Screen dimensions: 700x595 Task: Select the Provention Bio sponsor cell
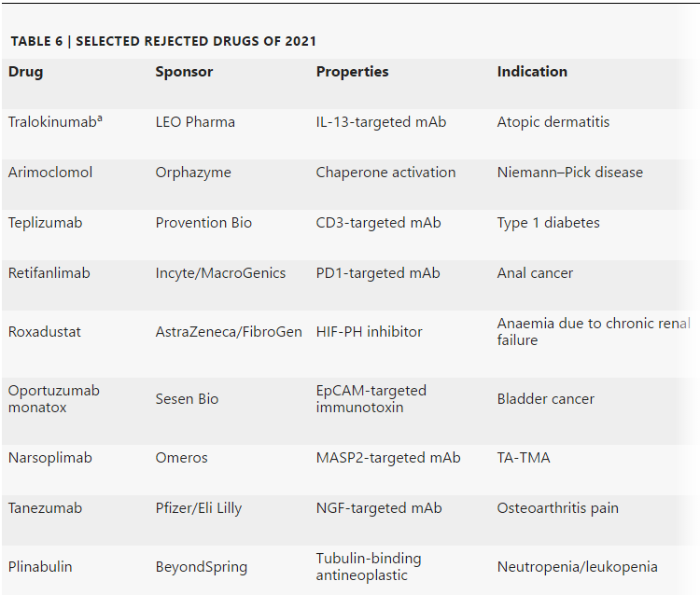click(x=203, y=223)
